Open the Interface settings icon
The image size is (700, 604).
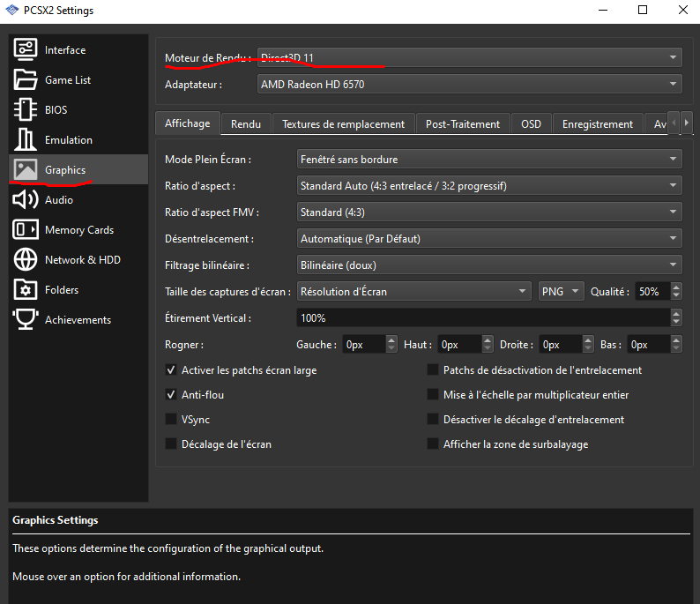pos(26,49)
